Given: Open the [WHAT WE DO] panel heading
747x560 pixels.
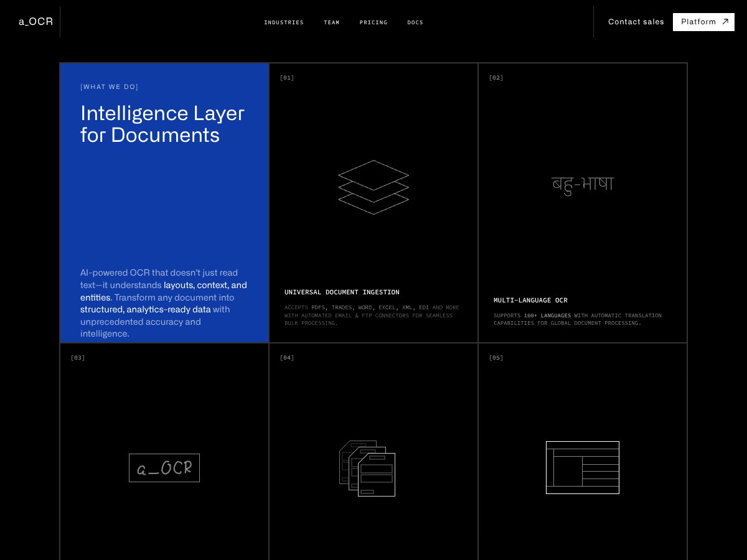Looking at the screenshot, I should pyautogui.click(x=110, y=86).
